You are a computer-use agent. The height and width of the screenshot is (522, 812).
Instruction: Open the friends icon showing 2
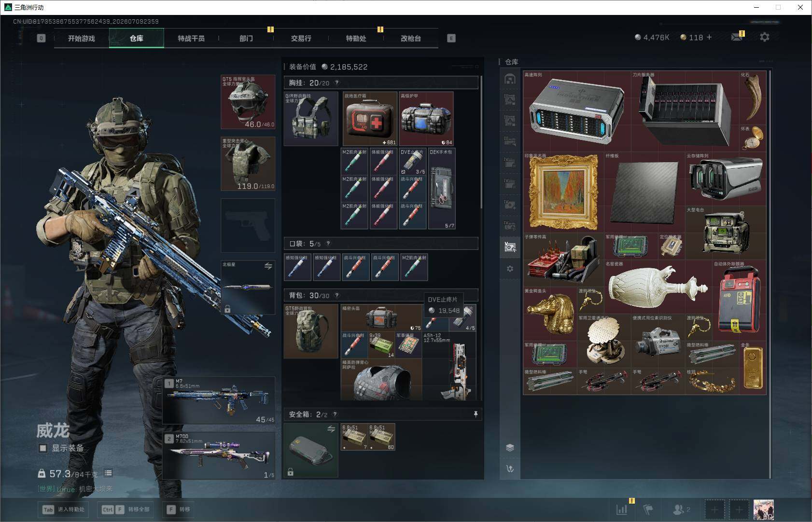point(681,509)
